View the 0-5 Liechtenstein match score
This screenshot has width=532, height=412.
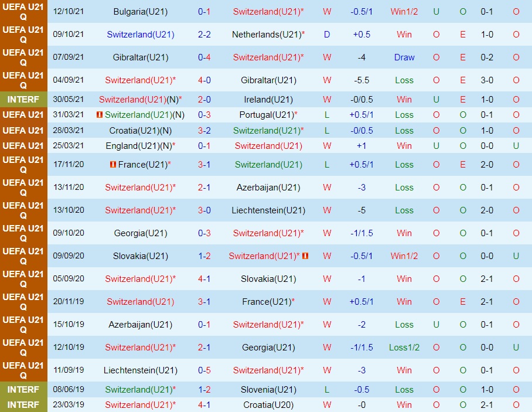204,370
